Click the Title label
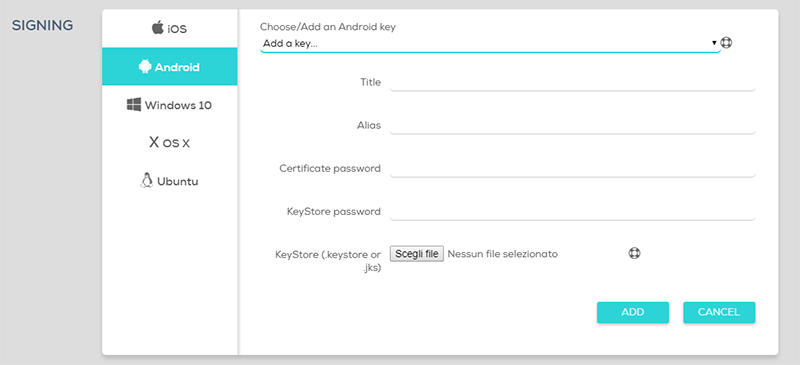 pyautogui.click(x=370, y=82)
